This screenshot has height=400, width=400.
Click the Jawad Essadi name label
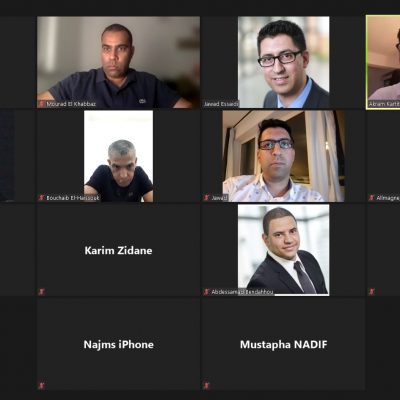click(x=221, y=104)
